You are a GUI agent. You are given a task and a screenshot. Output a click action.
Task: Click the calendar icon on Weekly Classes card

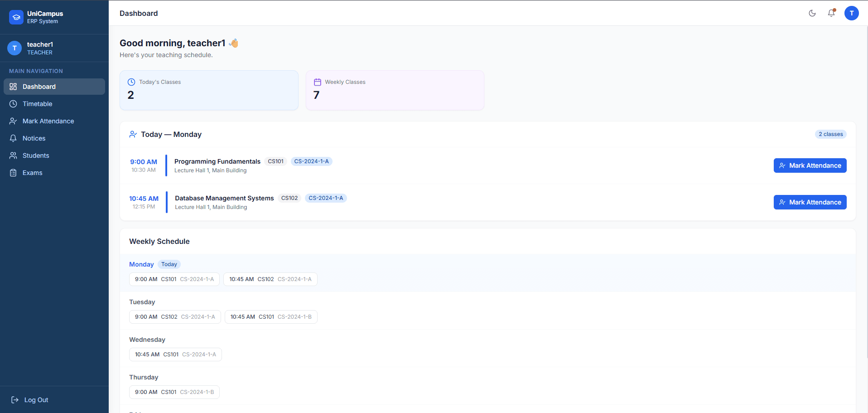tap(318, 82)
